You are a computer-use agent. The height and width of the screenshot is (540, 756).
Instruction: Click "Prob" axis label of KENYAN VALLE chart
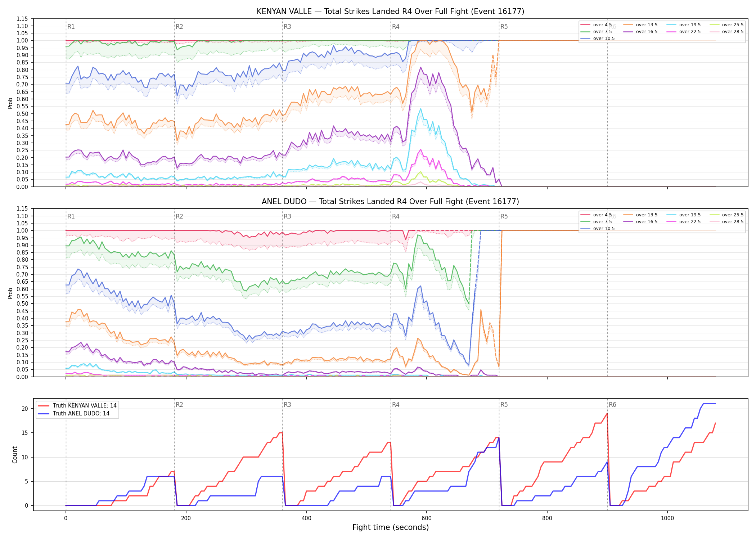pos(10,103)
